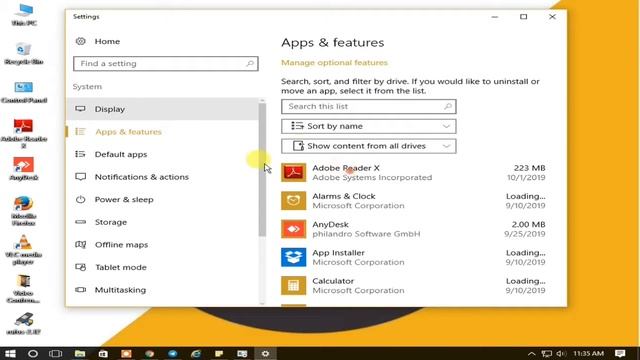Click the sidebar scrollbar down arrow
The width and height of the screenshot is (640, 360).
click(x=262, y=303)
